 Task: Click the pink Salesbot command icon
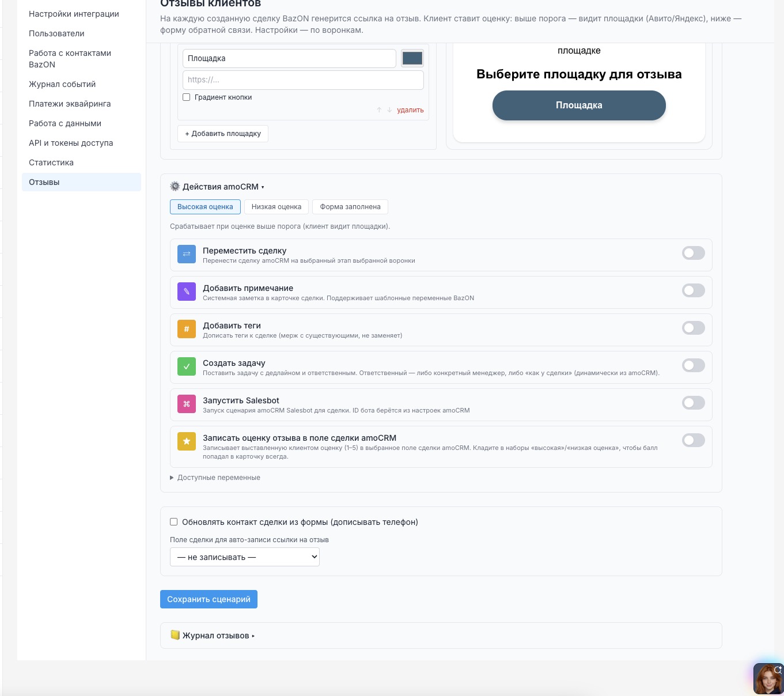point(187,404)
